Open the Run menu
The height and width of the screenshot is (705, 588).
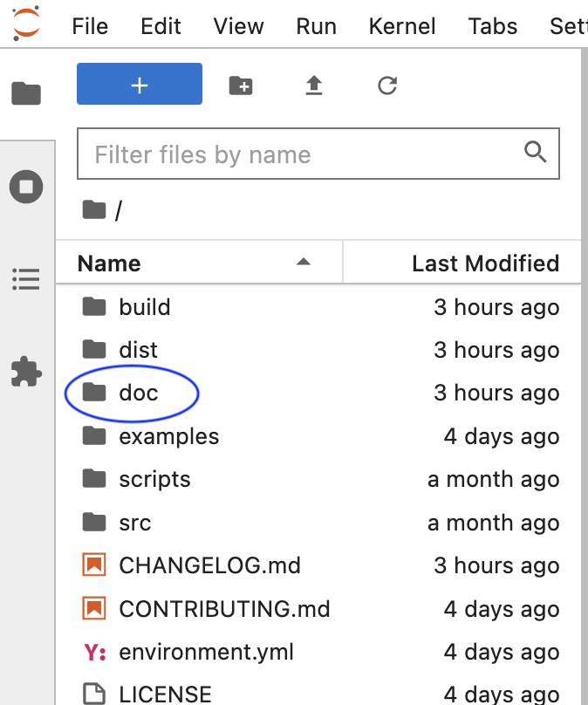pos(316,26)
